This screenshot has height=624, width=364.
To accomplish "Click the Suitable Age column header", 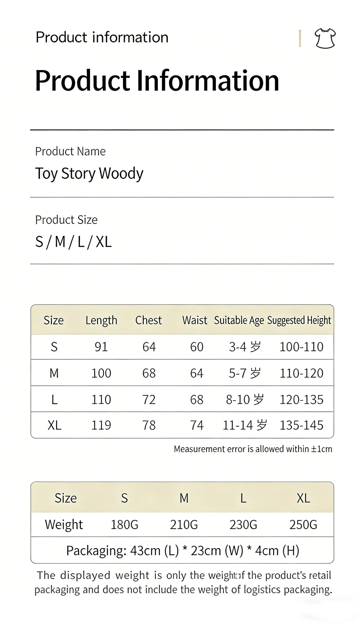I will (x=239, y=320).
